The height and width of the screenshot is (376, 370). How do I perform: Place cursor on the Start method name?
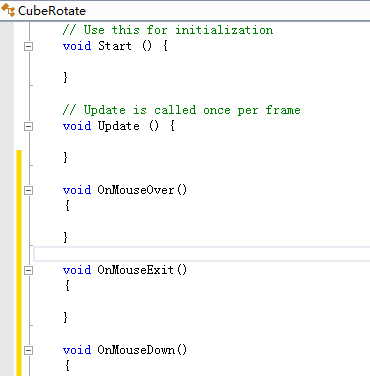[x=115, y=46]
